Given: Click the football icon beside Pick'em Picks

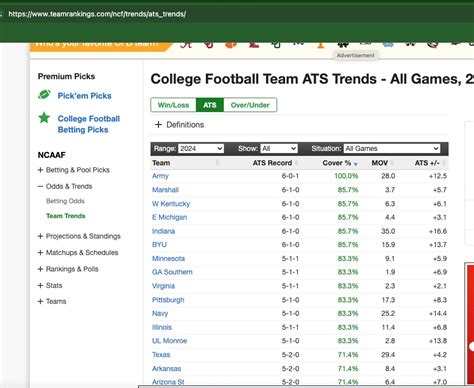Looking at the screenshot, I should pos(44,95).
